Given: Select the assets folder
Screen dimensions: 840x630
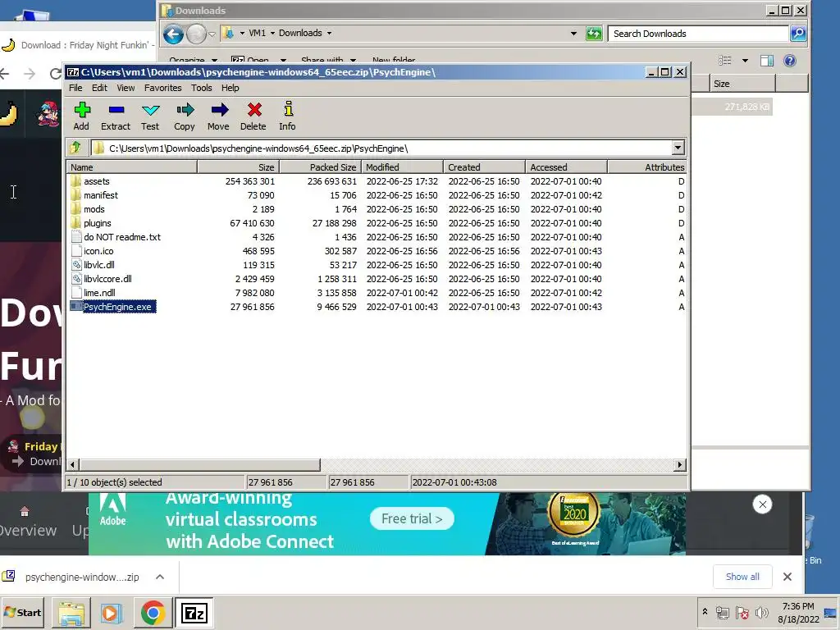Looking at the screenshot, I should click(97, 181).
